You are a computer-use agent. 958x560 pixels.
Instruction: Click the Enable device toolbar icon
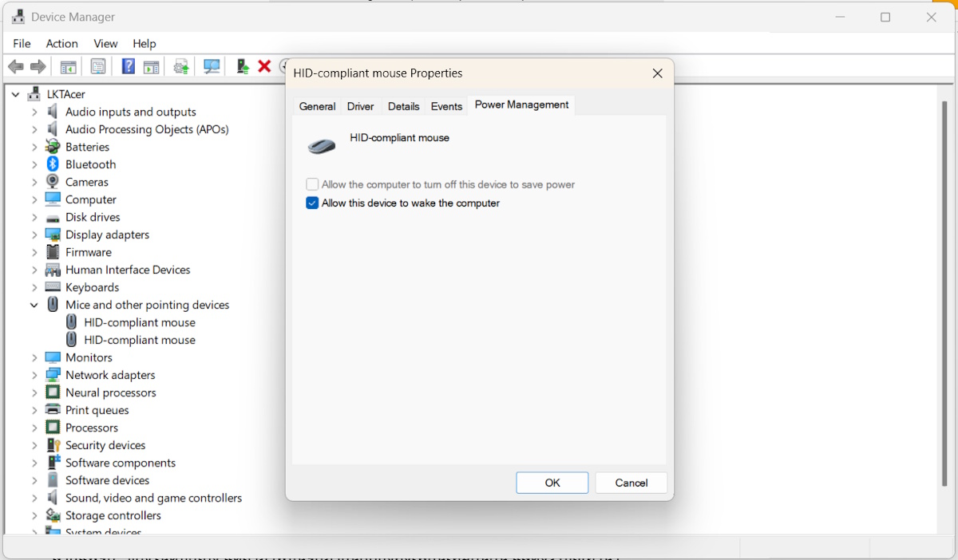(x=242, y=67)
